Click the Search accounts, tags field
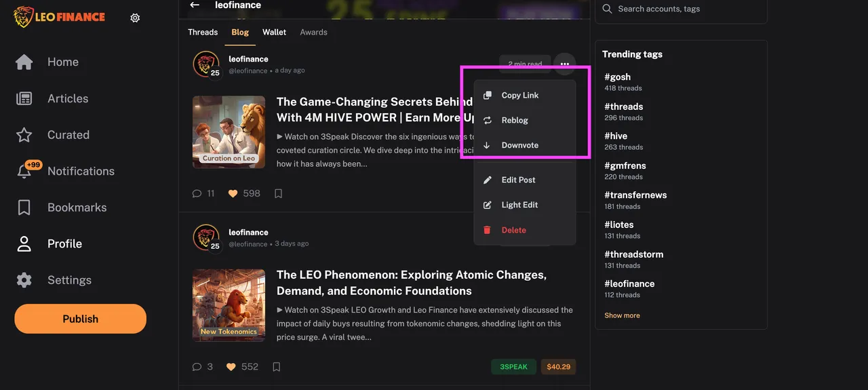This screenshot has width=868, height=390. [x=681, y=9]
